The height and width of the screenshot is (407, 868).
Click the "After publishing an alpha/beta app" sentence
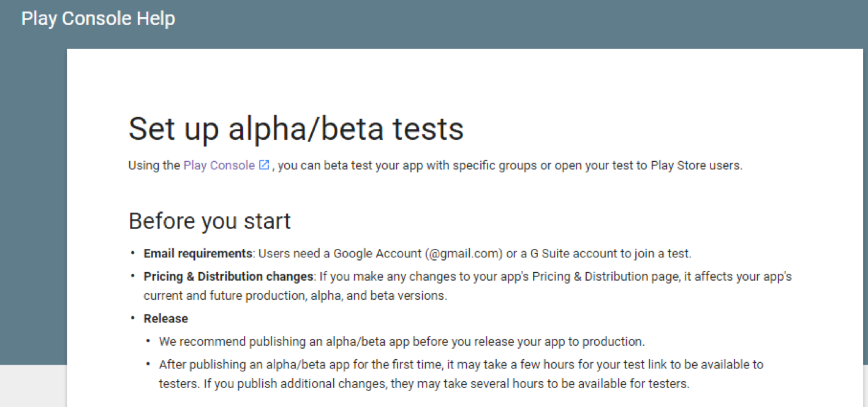tap(461, 365)
